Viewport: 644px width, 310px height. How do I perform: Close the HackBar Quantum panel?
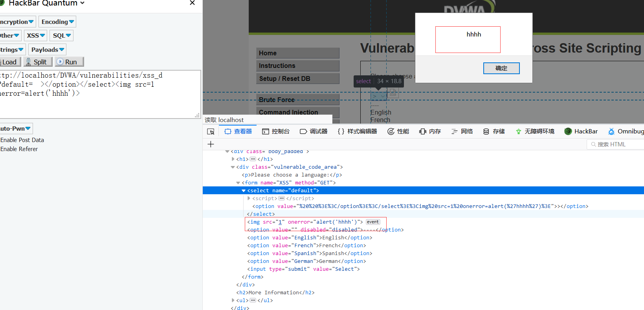coord(192,3)
